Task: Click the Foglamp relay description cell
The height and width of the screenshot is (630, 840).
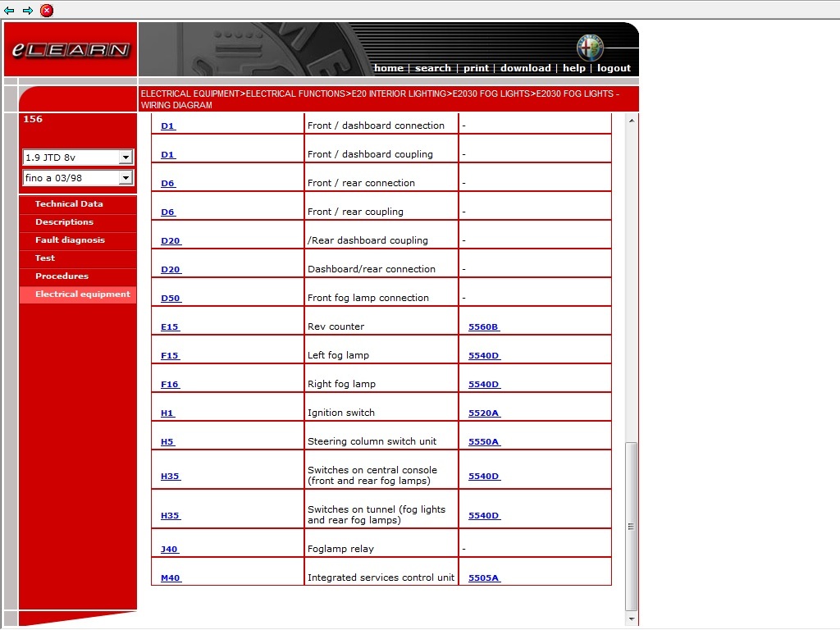Action: [x=381, y=543]
